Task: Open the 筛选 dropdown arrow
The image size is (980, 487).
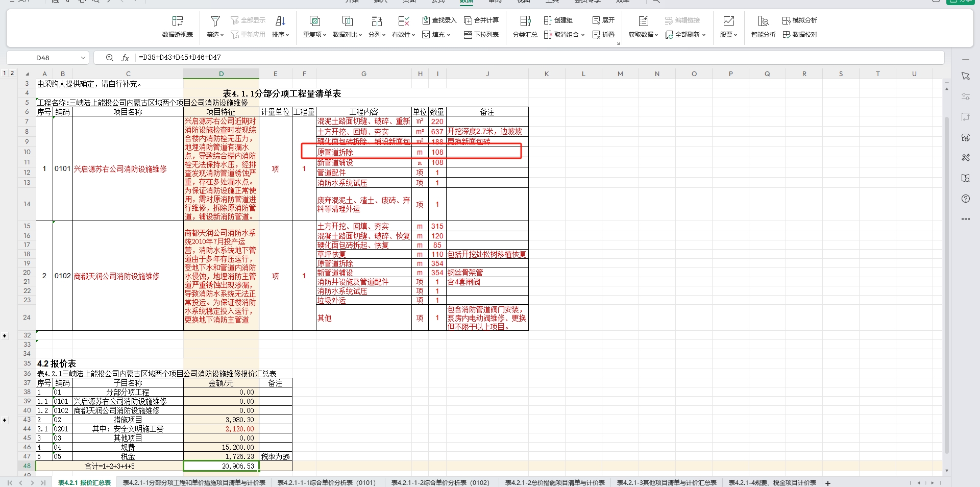Action: point(223,35)
